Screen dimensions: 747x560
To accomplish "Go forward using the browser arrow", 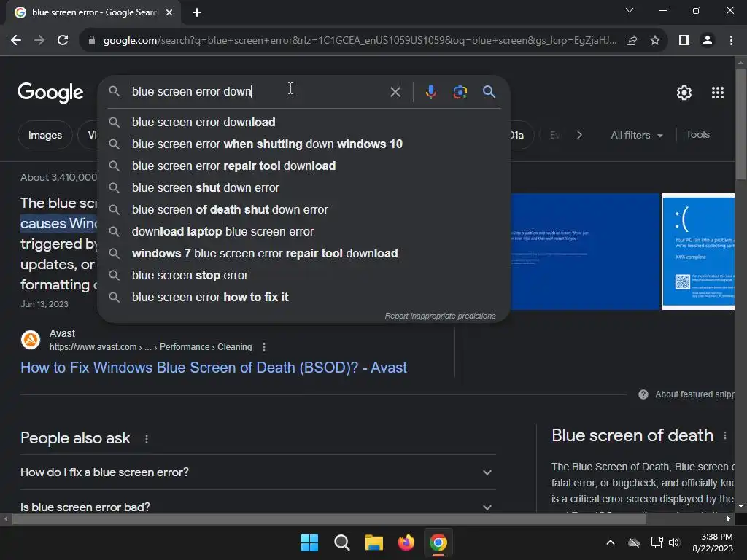I will pos(39,41).
